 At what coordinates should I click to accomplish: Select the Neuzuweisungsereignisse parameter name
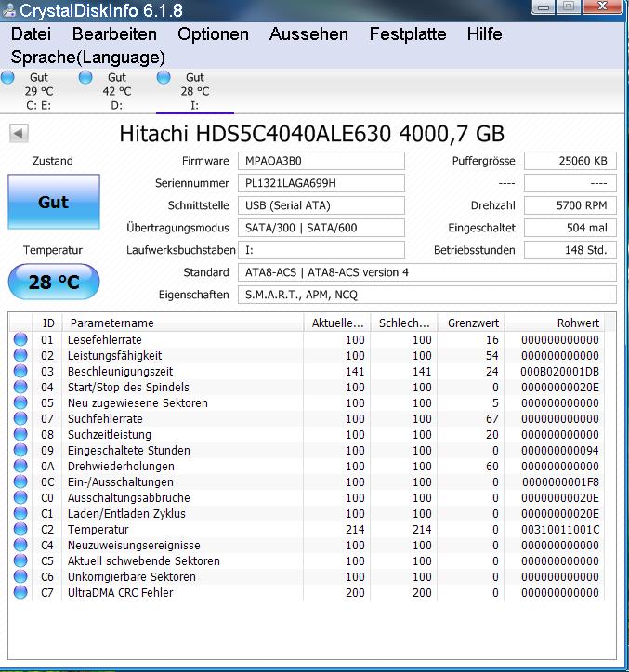(134, 546)
